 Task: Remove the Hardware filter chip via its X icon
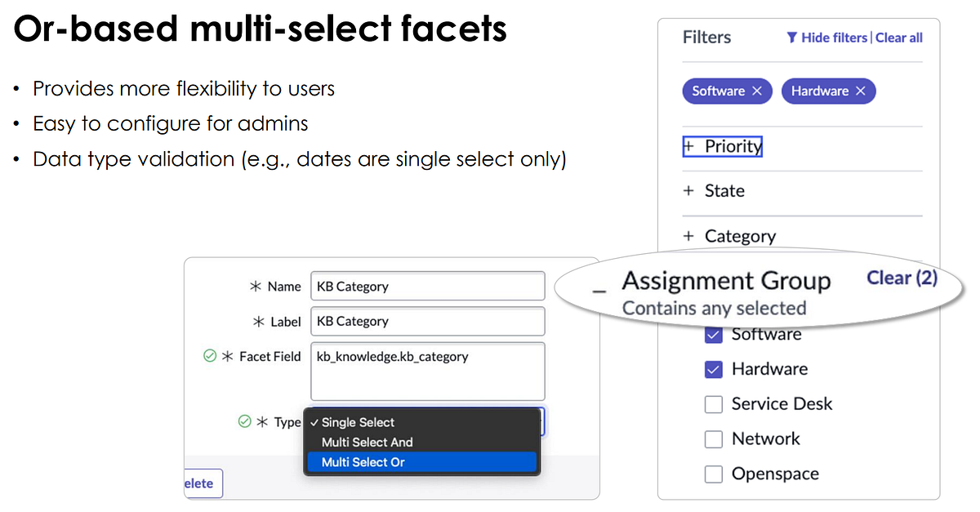(860, 91)
